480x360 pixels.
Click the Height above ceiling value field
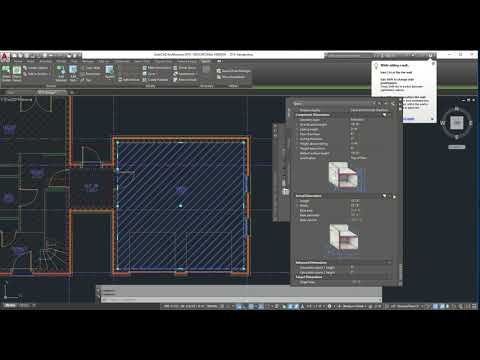coord(370,144)
